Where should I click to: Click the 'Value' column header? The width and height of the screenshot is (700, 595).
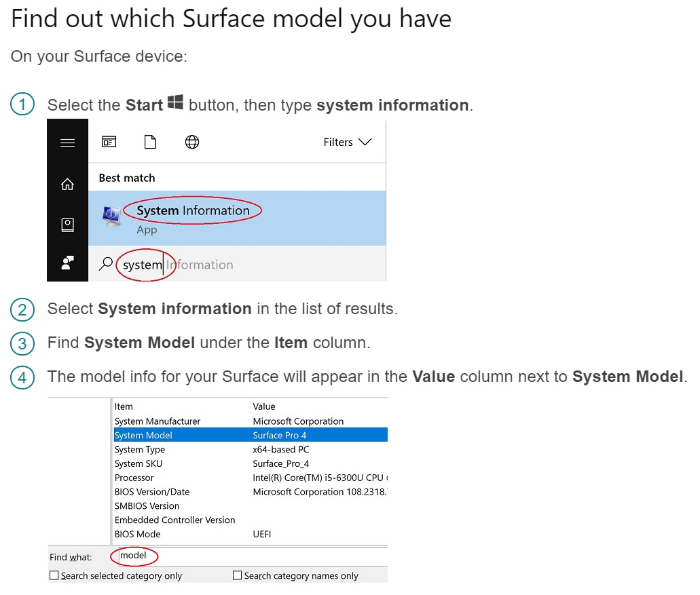[x=264, y=406]
